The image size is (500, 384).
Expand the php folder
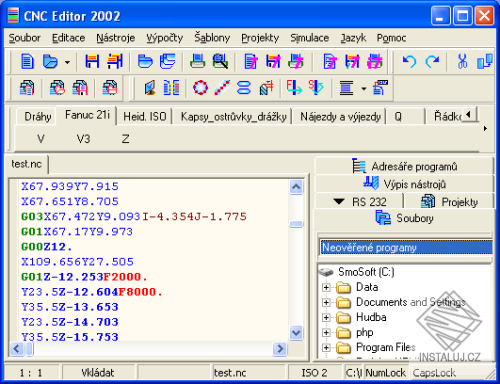click(326, 332)
